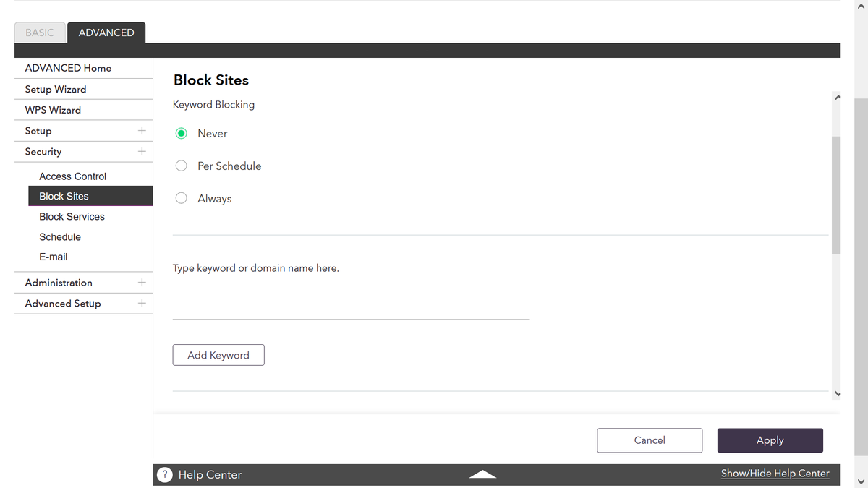Click the Apply button

tap(770, 440)
